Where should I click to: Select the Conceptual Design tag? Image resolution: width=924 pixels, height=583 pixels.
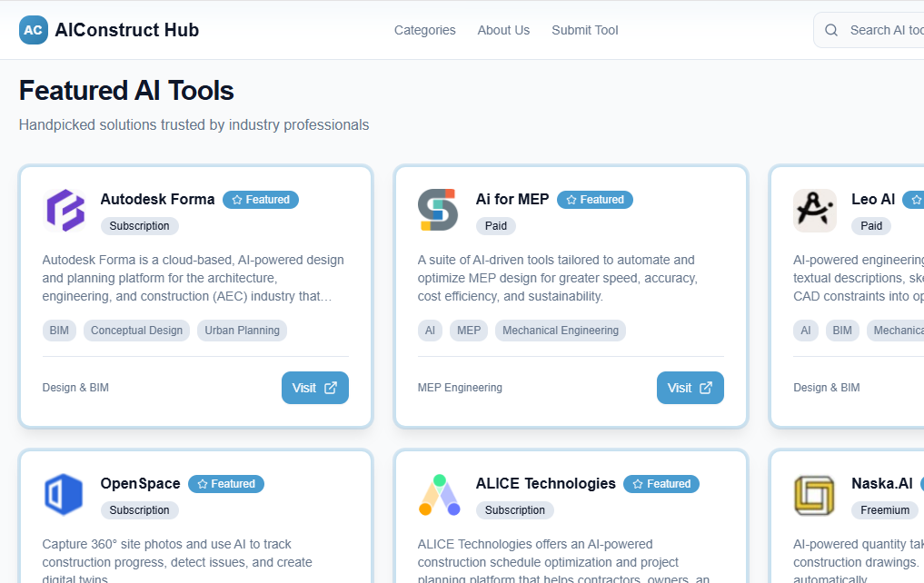136,331
